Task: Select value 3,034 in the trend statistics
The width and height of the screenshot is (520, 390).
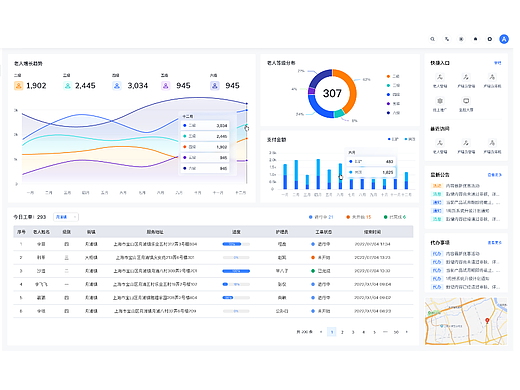Action: [138, 86]
